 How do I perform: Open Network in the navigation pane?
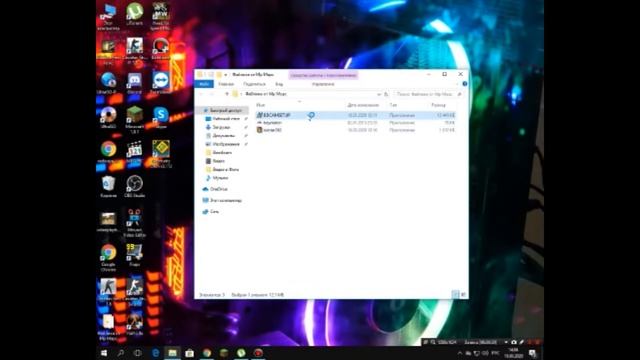pos(211,211)
